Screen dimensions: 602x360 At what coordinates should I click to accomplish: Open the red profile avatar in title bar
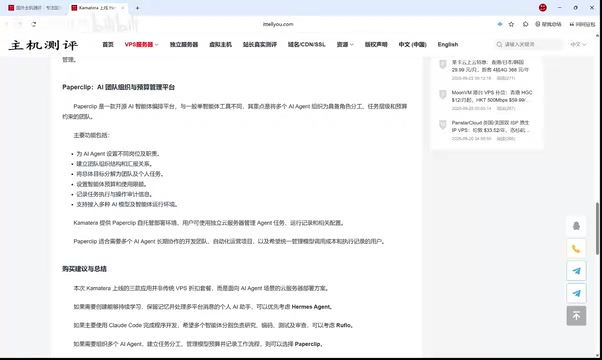(542, 7)
